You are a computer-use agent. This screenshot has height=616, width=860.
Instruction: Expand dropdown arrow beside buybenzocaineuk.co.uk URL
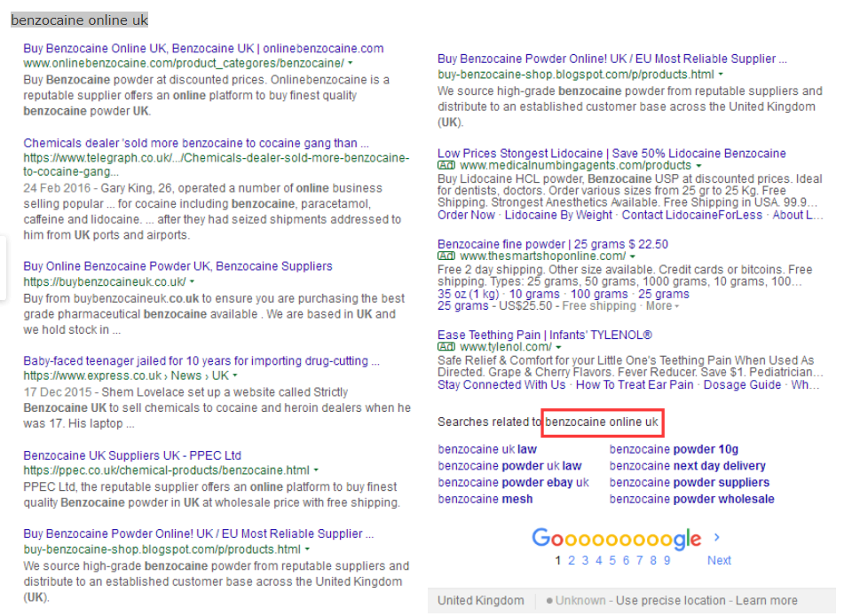(192, 281)
